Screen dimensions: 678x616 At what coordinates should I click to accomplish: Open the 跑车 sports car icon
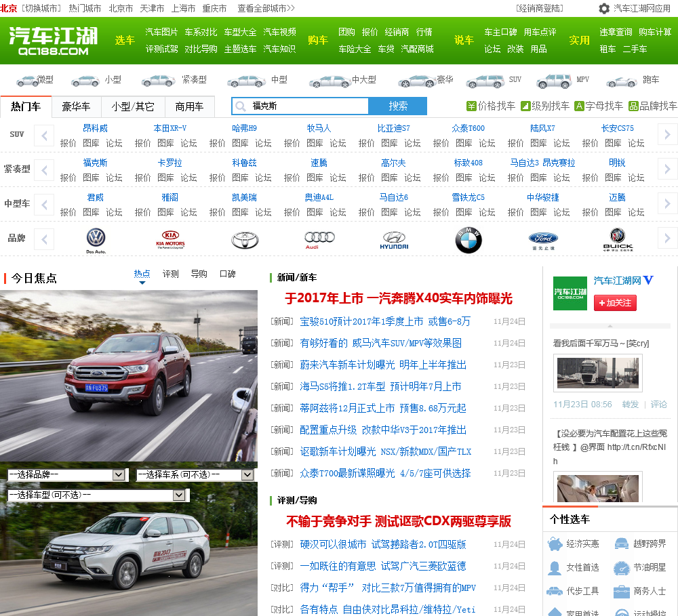621,81
